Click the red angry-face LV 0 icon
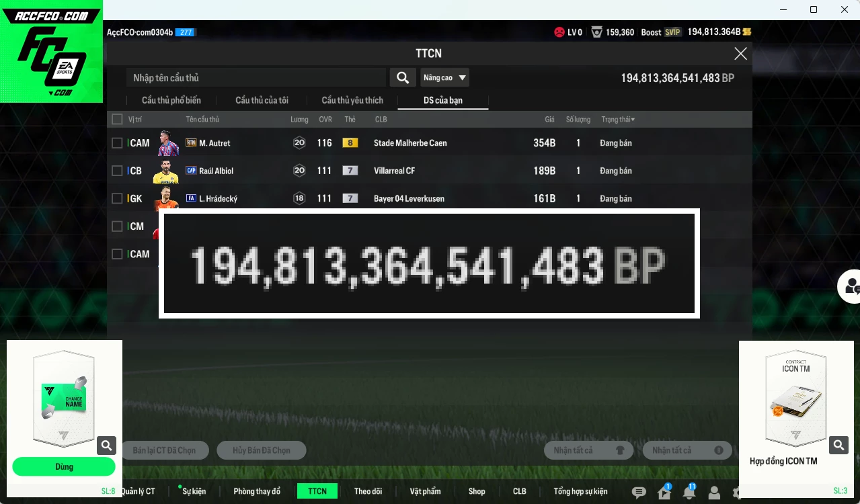The height and width of the screenshot is (504, 860). 559,32
